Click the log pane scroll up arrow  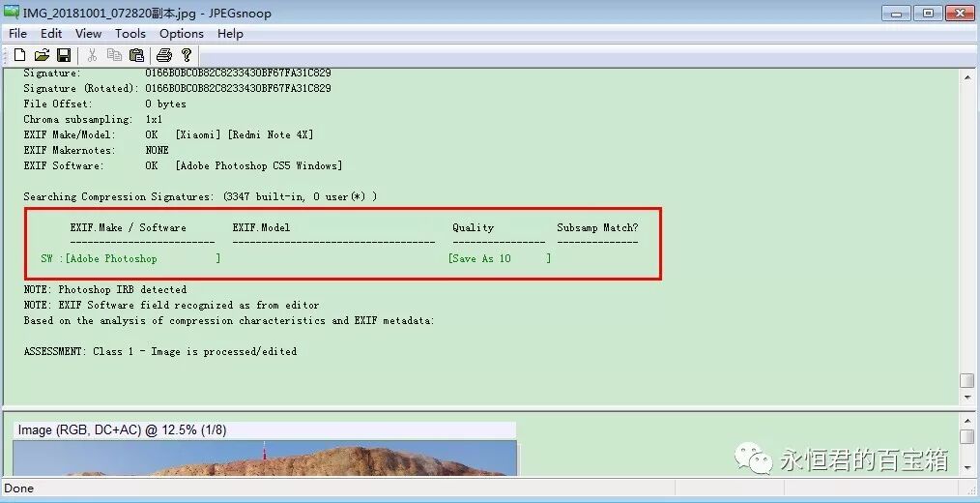[966, 76]
